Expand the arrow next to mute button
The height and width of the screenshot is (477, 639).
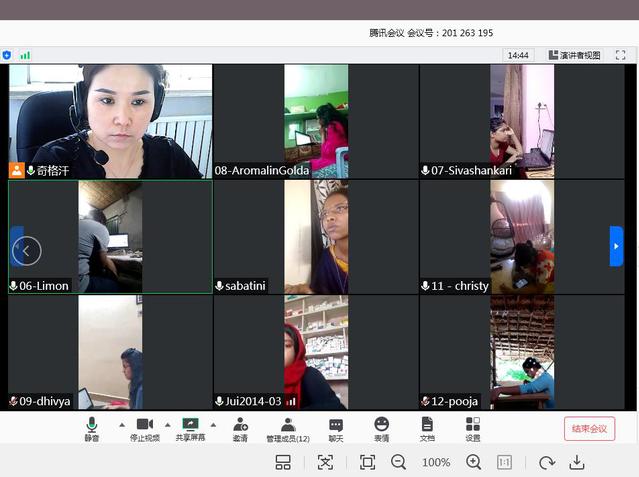pyautogui.click(x=122, y=424)
